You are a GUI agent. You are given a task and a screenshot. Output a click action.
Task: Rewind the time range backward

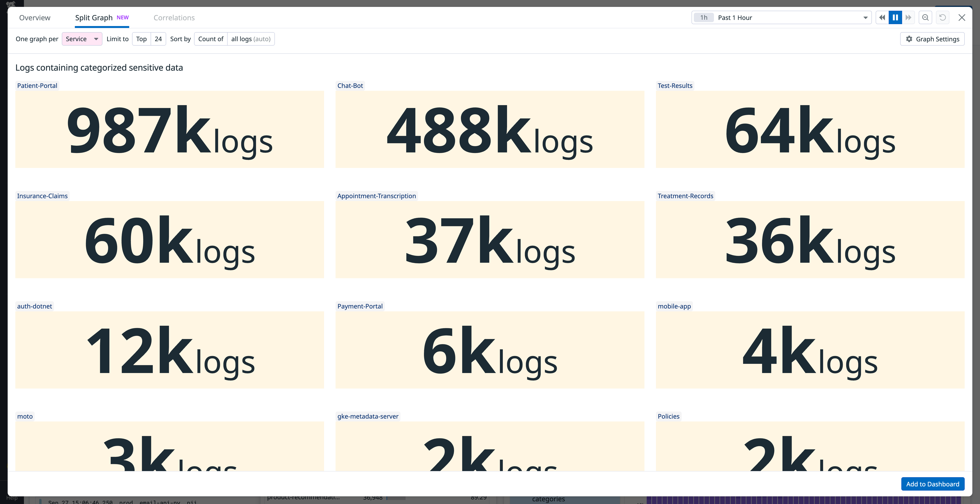click(x=882, y=17)
